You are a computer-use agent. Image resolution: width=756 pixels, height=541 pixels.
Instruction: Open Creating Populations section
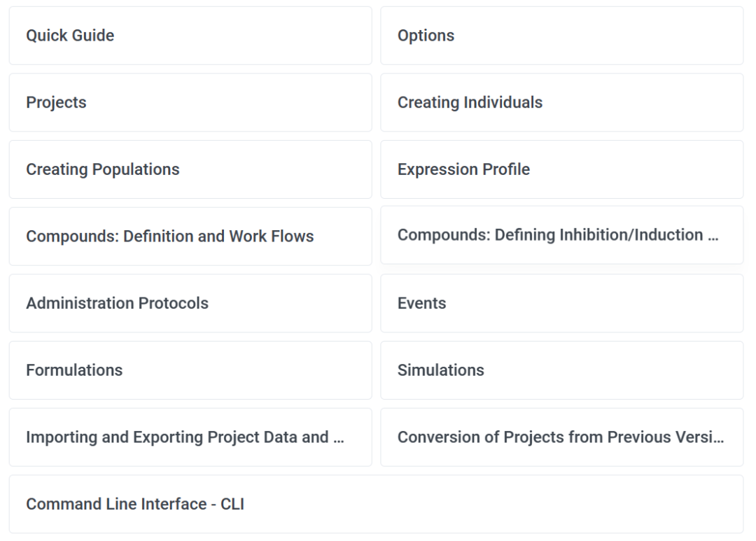click(x=190, y=169)
